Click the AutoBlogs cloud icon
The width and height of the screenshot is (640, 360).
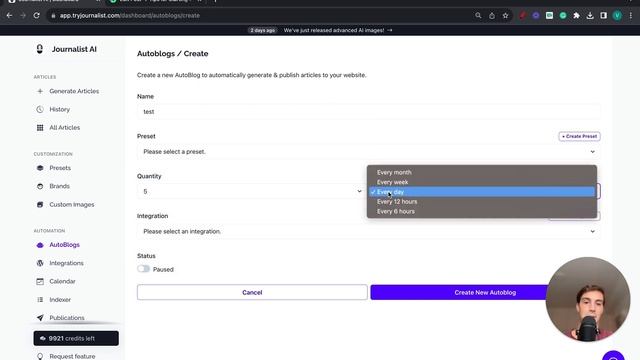coord(40,245)
